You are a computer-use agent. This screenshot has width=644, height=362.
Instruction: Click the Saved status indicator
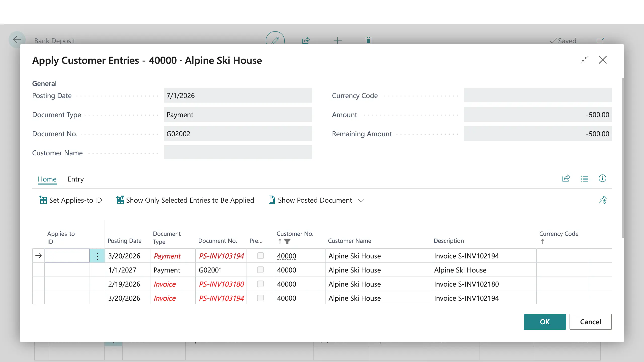coord(563,41)
